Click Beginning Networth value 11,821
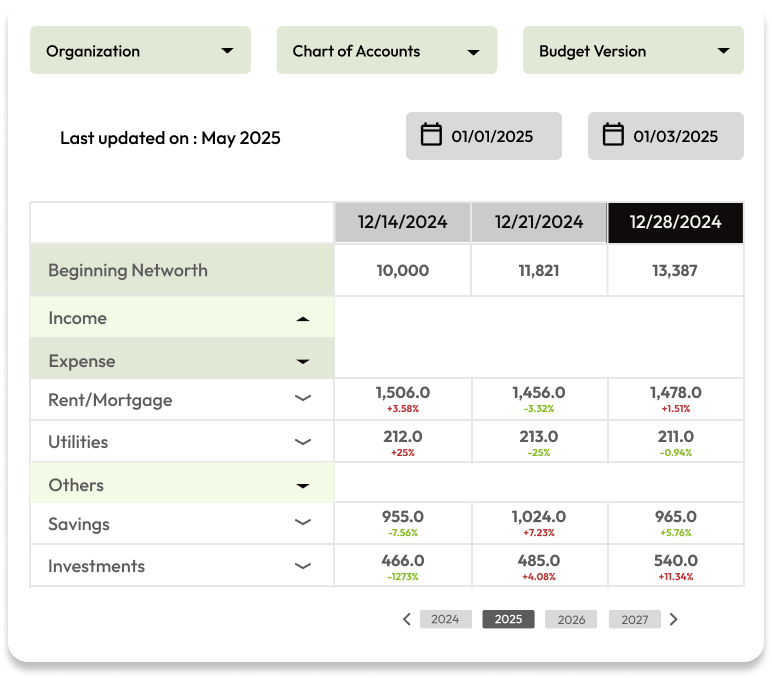The image size is (772, 678). [x=539, y=270]
